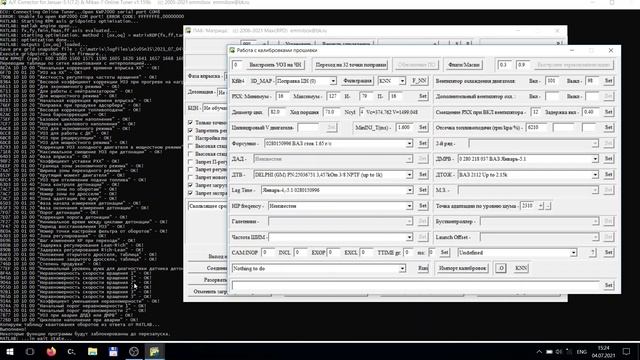Screen dimensions: 640x360
Task: Open the 3D_MAP dropdown
Action: [x=333, y=81]
